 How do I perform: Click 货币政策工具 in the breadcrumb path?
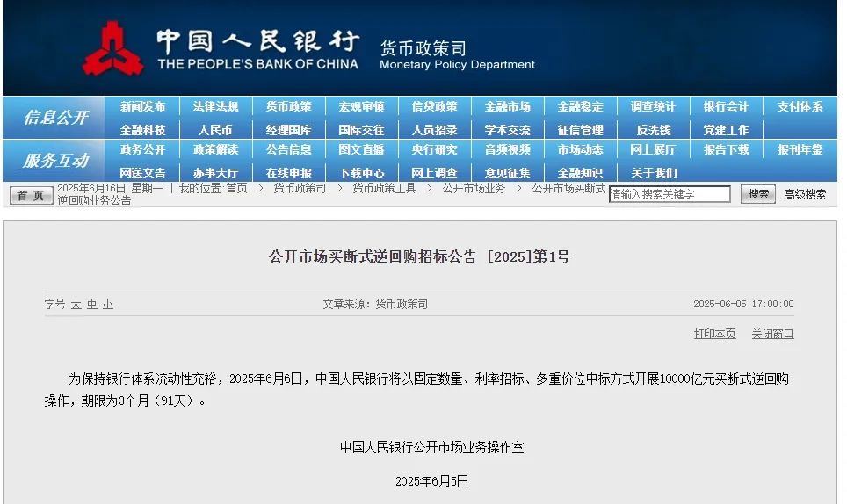[384, 188]
